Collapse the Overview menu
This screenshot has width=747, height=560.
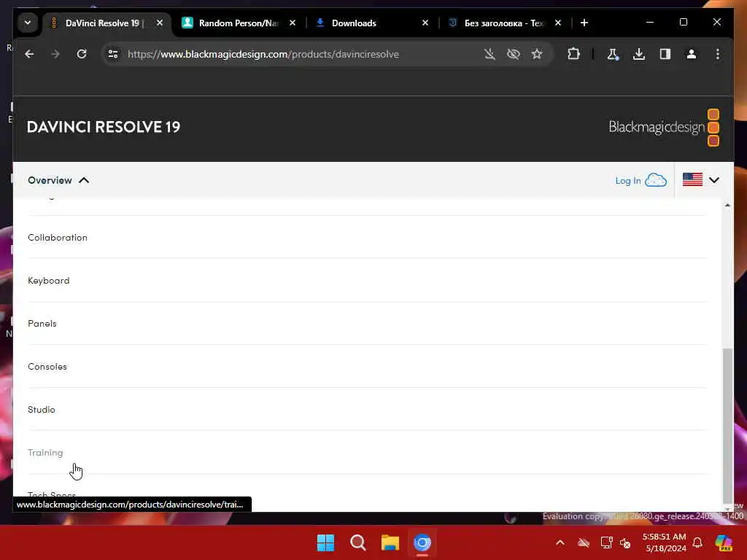tap(58, 181)
